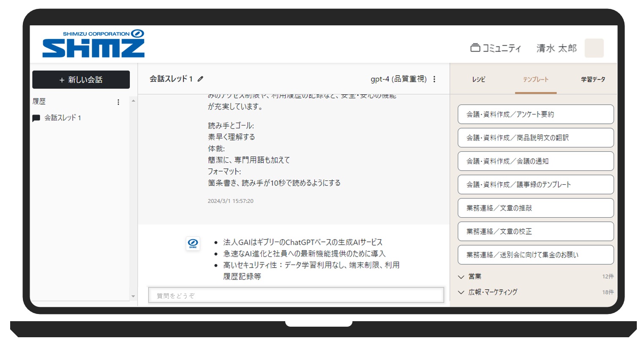644x344 pixels.
Task: Expand the 広報·マーケティング category
Action: pyautogui.click(x=461, y=292)
